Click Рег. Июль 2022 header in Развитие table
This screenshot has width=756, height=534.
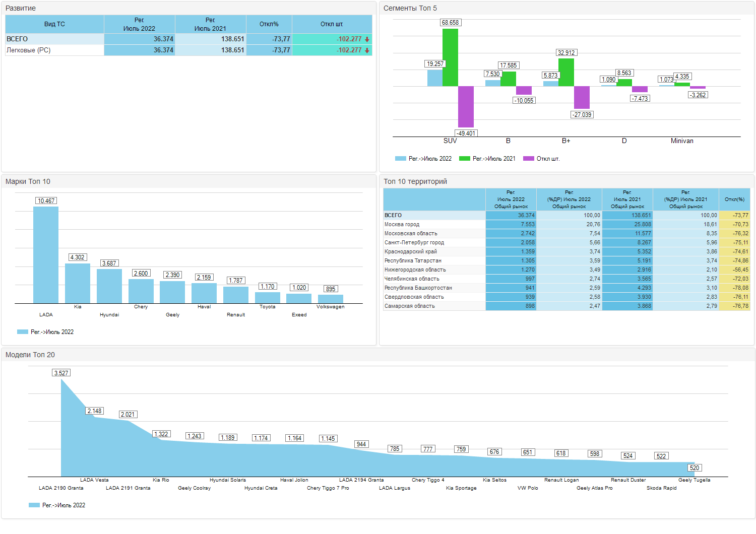click(x=140, y=24)
